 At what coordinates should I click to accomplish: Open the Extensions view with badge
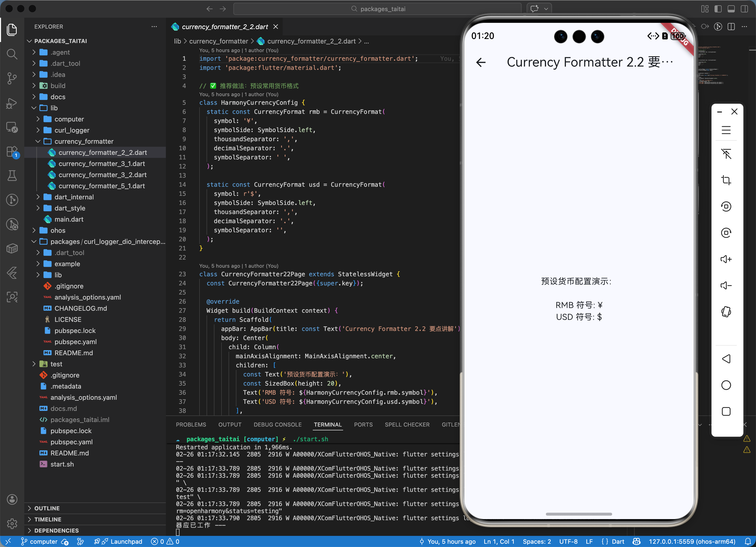[12, 152]
